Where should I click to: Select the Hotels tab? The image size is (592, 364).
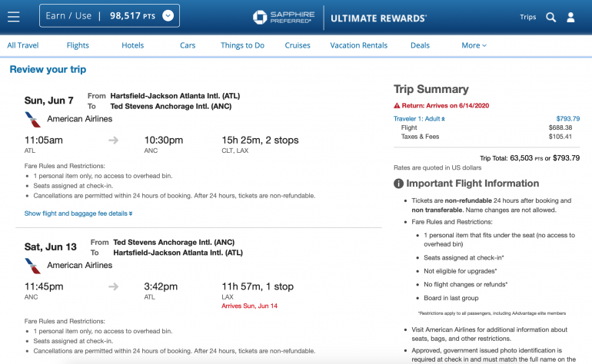point(132,45)
